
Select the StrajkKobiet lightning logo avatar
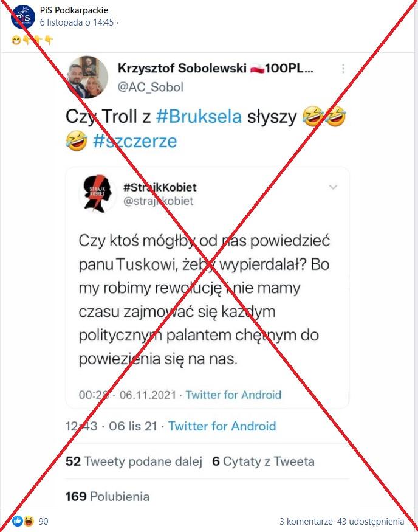[97, 194]
